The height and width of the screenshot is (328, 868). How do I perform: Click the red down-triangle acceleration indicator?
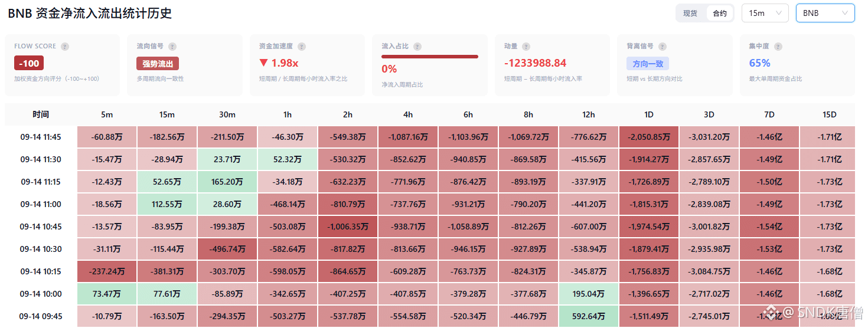click(x=264, y=63)
